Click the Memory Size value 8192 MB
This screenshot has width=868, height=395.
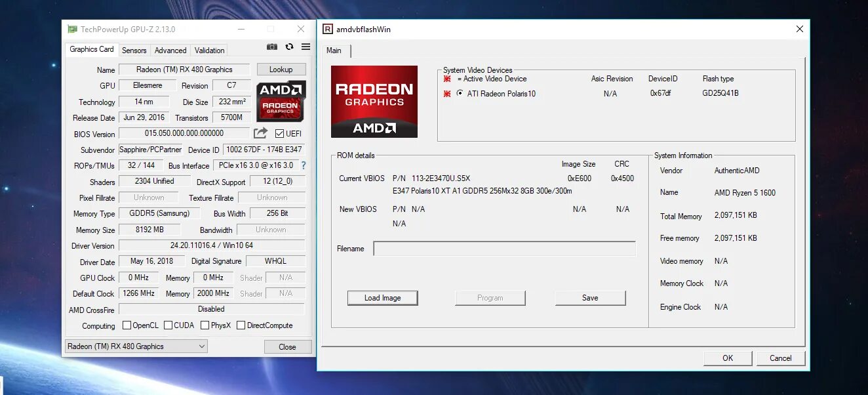click(x=149, y=230)
